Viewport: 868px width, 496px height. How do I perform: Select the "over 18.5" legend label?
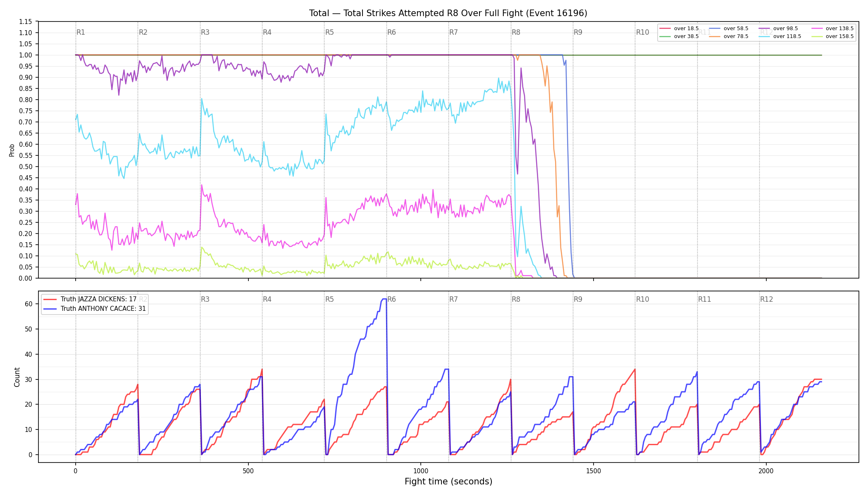(x=686, y=29)
